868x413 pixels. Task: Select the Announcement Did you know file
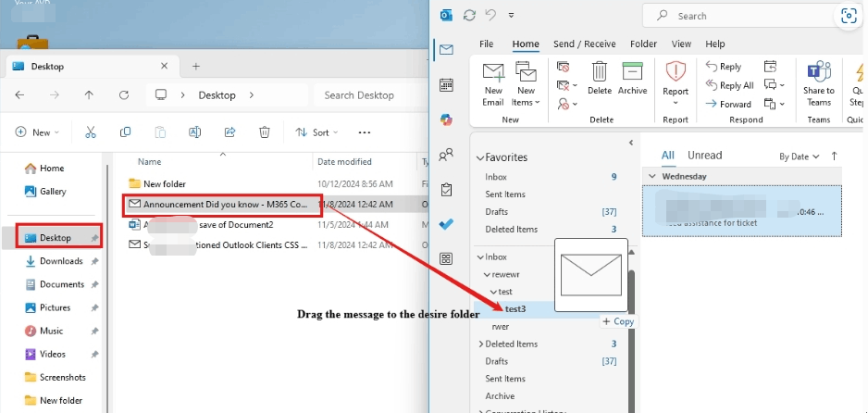(225, 205)
